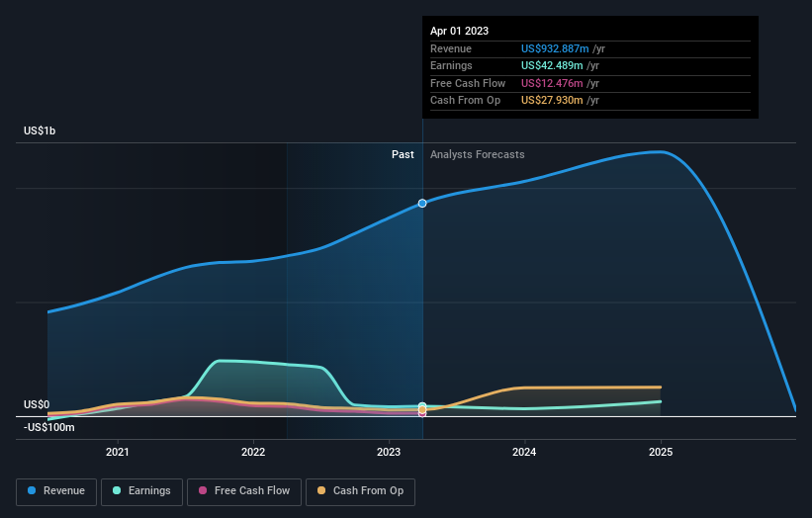Click the Past label on chart
This screenshot has width=812, height=518.
[403, 155]
